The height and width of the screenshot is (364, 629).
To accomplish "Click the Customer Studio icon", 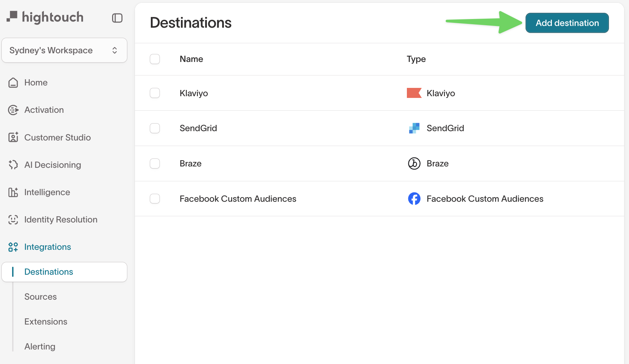I will 13,137.
